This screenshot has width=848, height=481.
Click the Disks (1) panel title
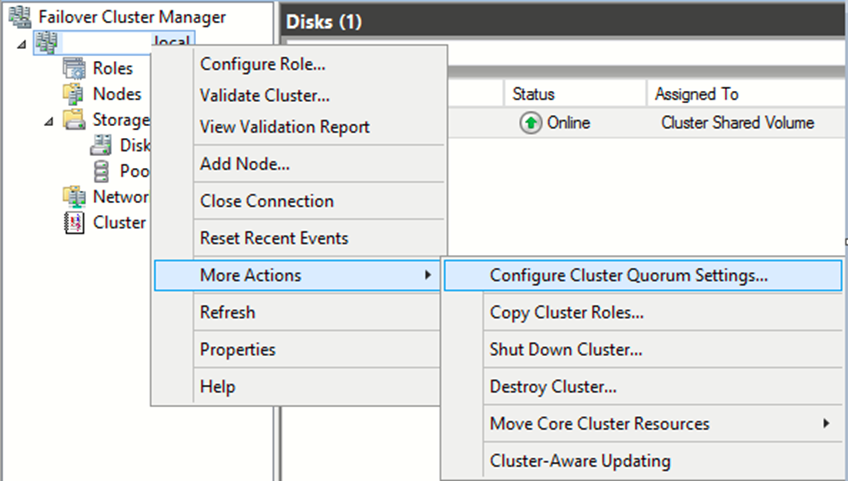[x=323, y=22]
